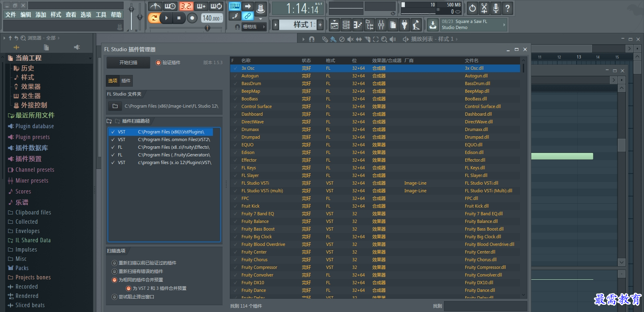Click the help question mark icon
Viewport: 644px width, 312px height.
(x=508, y=8)
